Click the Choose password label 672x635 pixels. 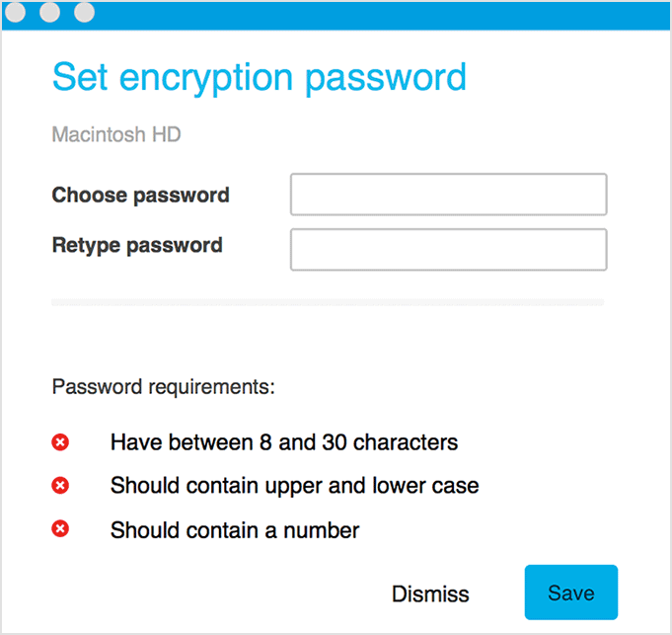click(140, 195)
